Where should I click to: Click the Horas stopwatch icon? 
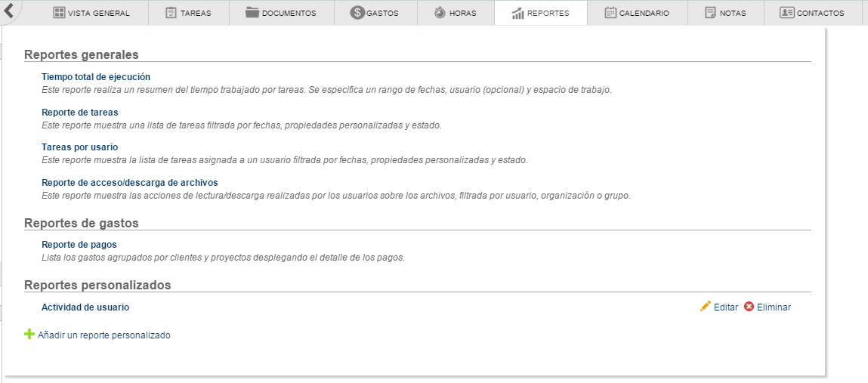[440, 13]
